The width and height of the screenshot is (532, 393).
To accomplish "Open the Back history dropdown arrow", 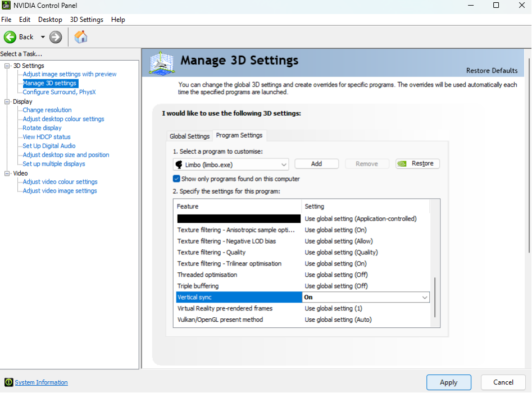I will click(x=43, y=37).
